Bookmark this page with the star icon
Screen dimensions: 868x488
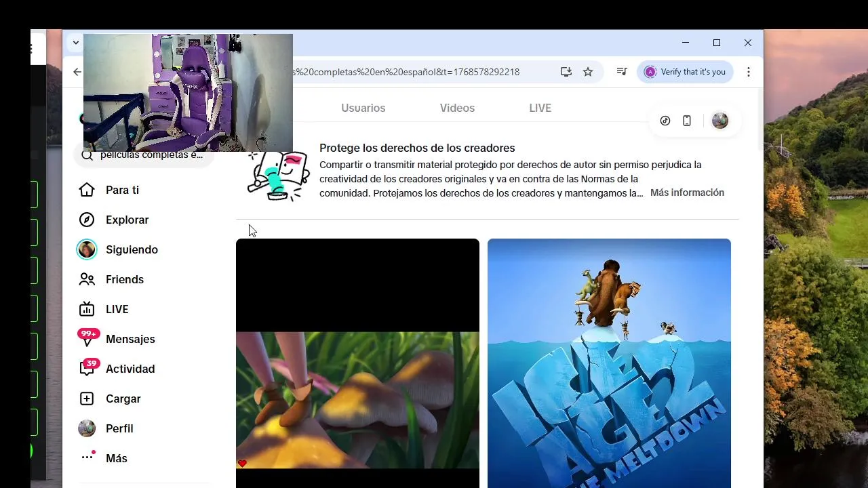point(588,72)
